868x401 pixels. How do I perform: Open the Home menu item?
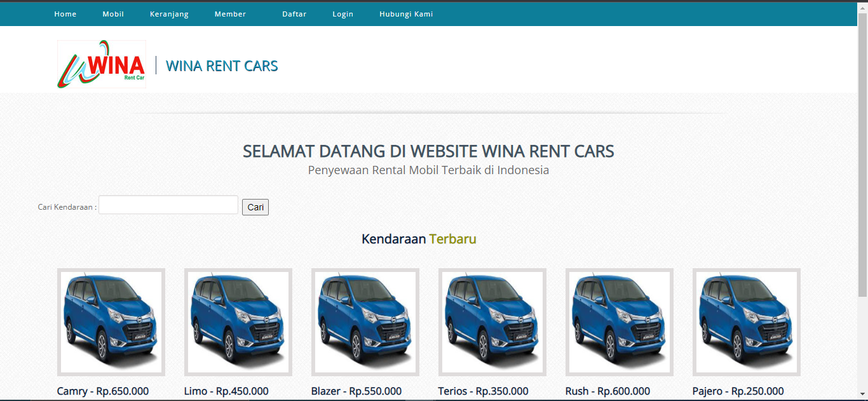tap(65, 14)
